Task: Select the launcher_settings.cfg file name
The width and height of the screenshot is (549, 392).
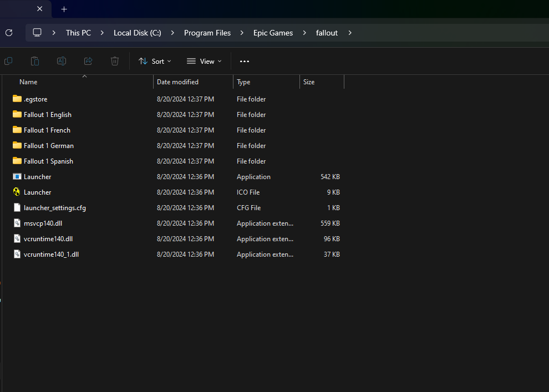Action: tap(54, 207)
